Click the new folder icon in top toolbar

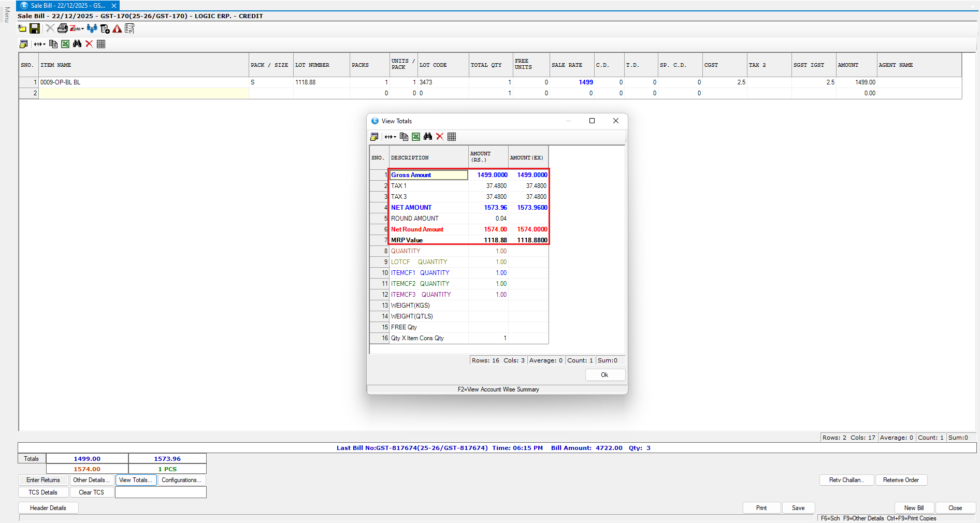[22, 29]
